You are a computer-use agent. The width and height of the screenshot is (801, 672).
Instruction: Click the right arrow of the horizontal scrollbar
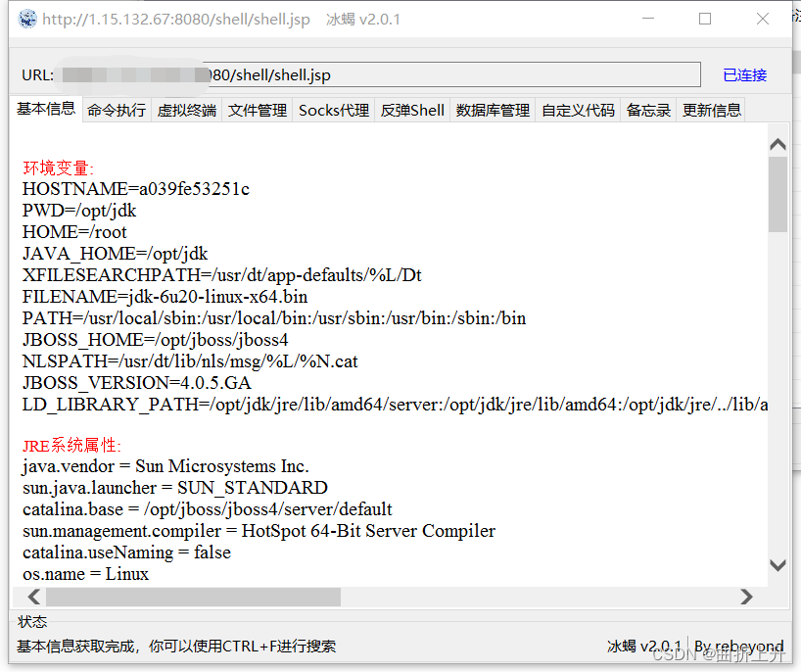(x=747, y=597)
